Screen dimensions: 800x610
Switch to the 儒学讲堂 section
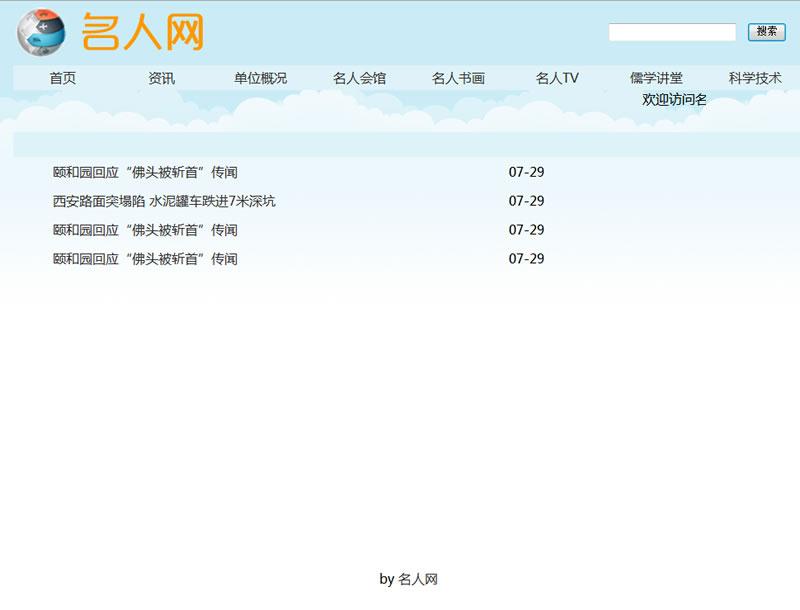click(x=656, y=78)
